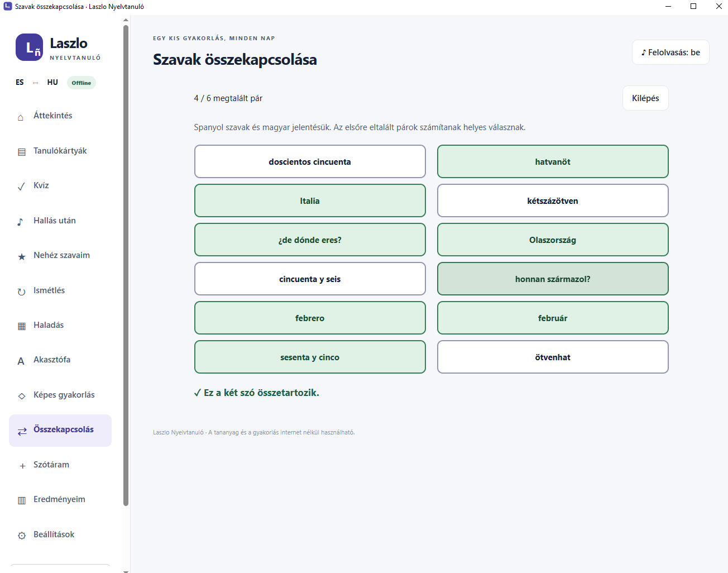Click the Laszlo logo icon
This screenshot has width=728, height=573.
(x=29, y=47)
